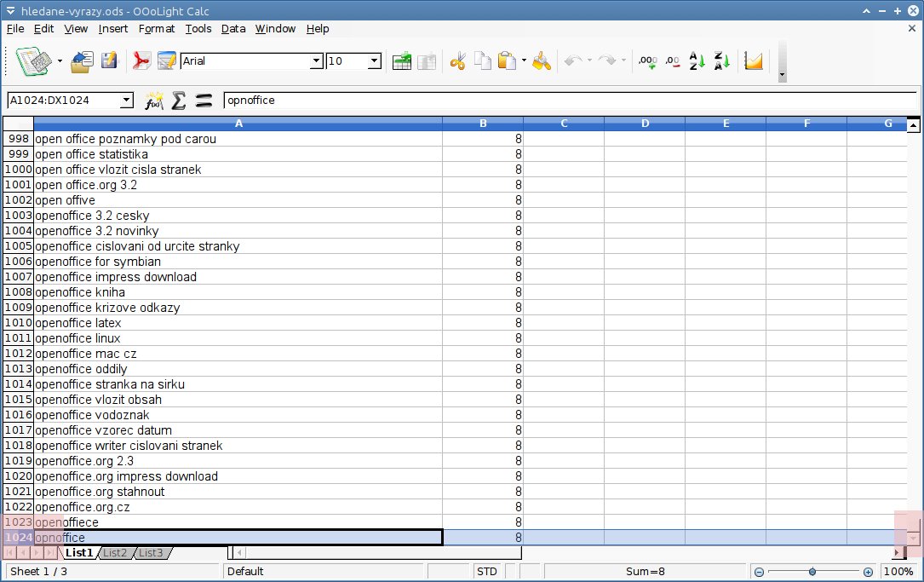Click the Sum=8 status bar field
924x582 pixels.
coord(646,572)
